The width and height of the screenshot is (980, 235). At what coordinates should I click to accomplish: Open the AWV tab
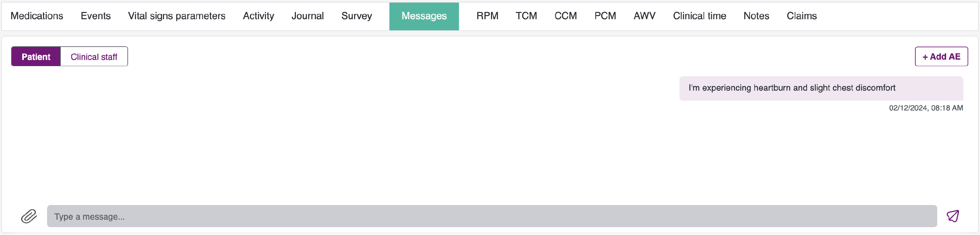click(644, 16)
